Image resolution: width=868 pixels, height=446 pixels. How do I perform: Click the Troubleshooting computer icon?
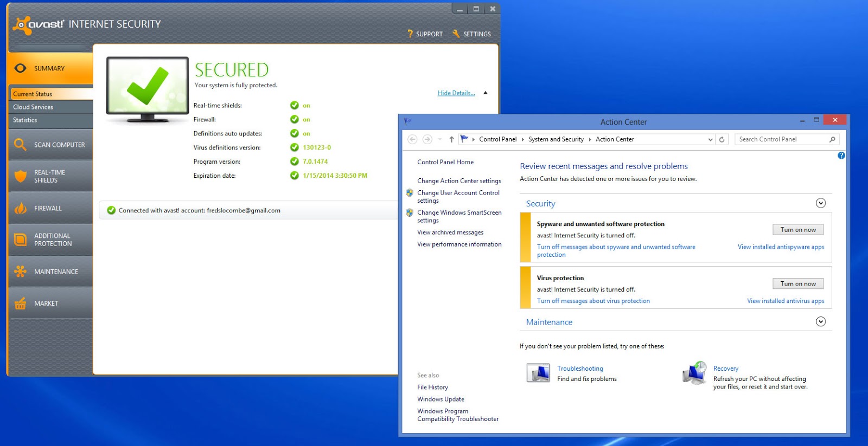pyautogui.click(x=538, y=373)
